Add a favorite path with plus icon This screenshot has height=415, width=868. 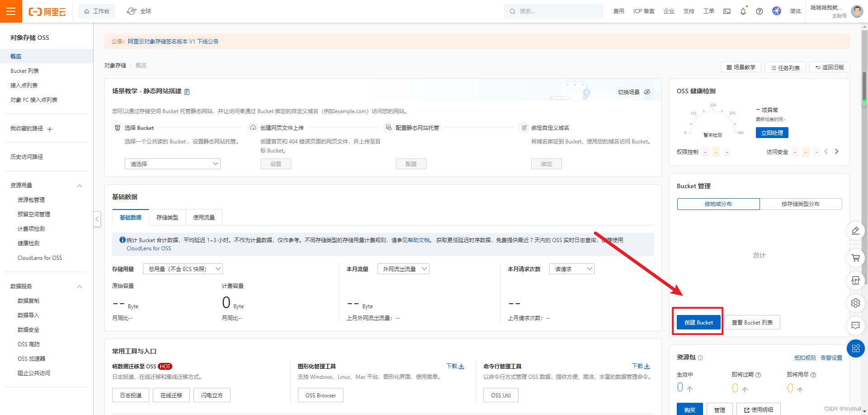(50, 129)
